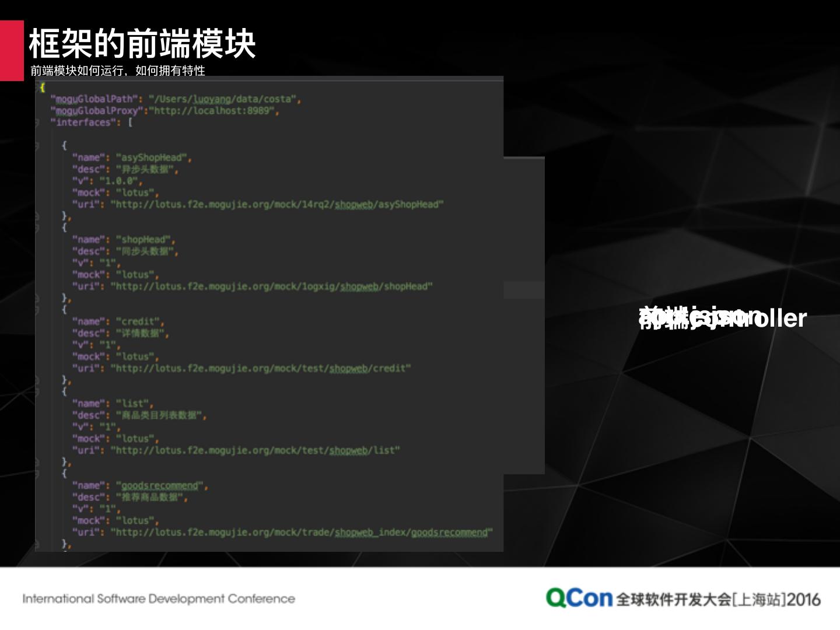840x630 pixels.
Task: Select the "moguGlobalProxy" key
Action: tap(97, 111)
